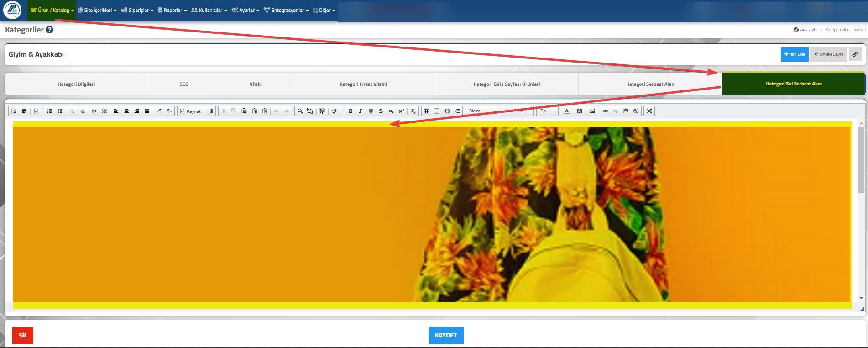Align text left

[x=116, y=111]
